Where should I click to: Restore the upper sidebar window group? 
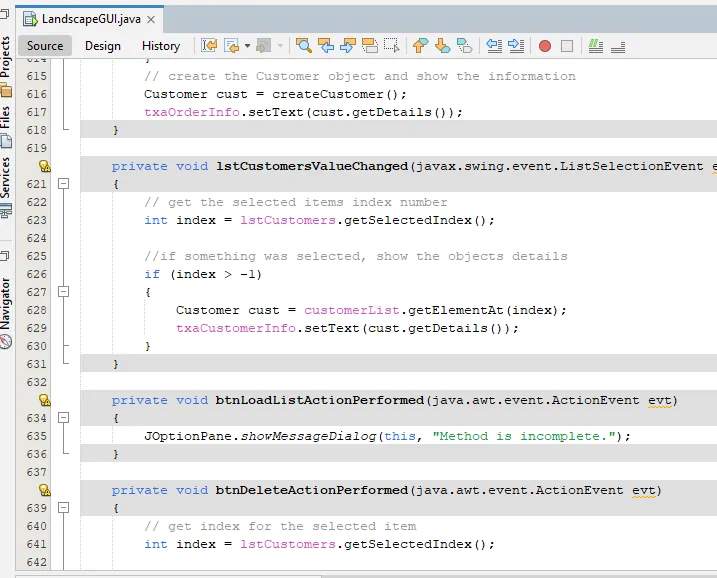pyautogui.click(x=5, y=14)
